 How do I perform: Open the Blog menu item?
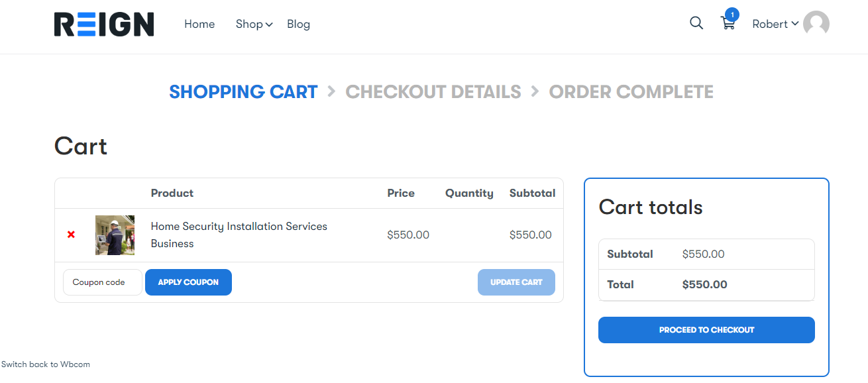coord(298,24)
